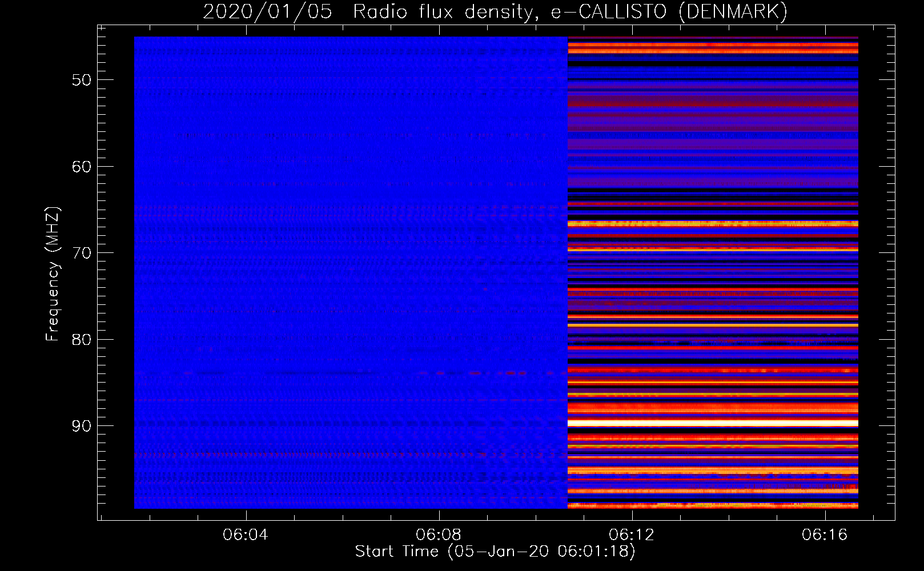The width and height of the screenshot is (924, 571).
Task: Click the 'Start Time (05-Jan-20 06:01:18)' label
Action: click(x=495, y=552)
